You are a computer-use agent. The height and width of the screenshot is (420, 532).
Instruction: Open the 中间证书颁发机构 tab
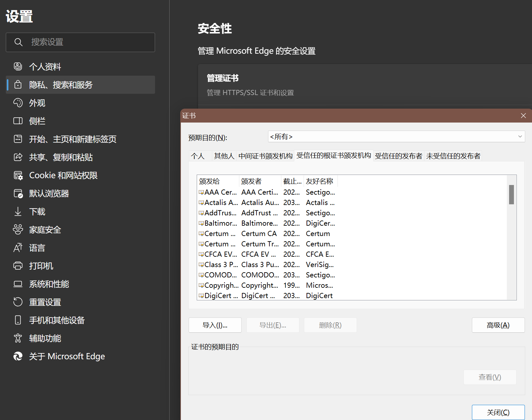266,156
